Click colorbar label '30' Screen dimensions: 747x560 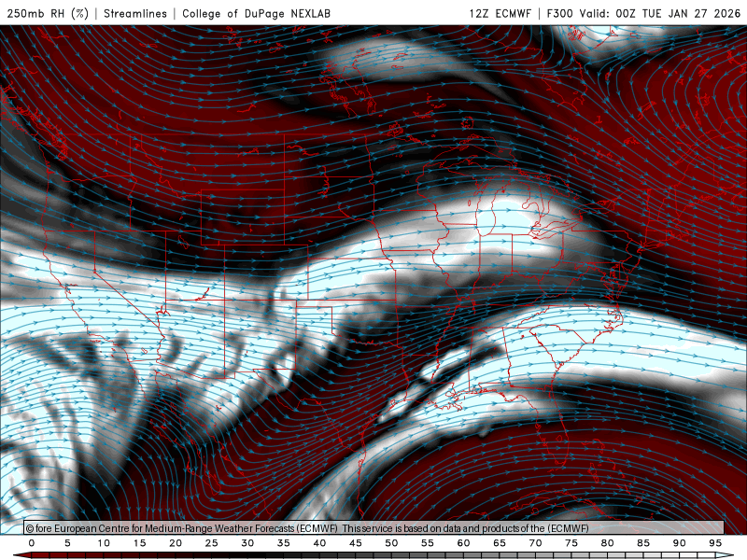[x=247, y=543]
